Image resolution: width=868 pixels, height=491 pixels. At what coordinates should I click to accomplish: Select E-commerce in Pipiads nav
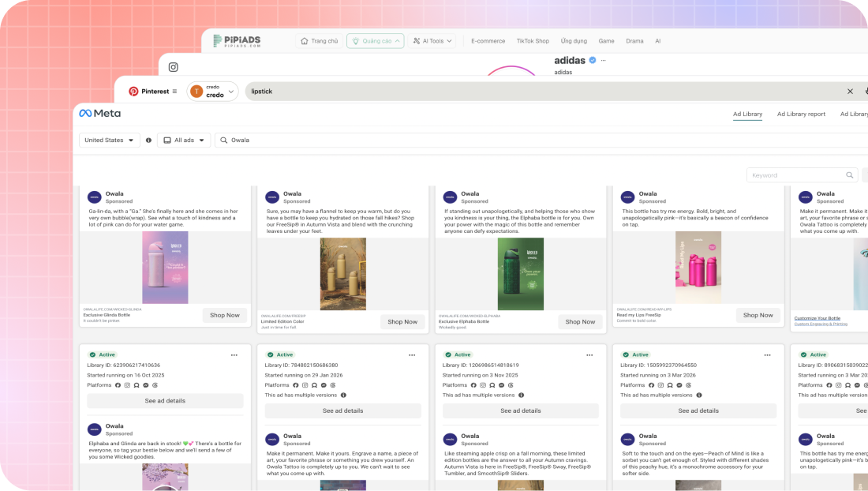coord(488,41)
